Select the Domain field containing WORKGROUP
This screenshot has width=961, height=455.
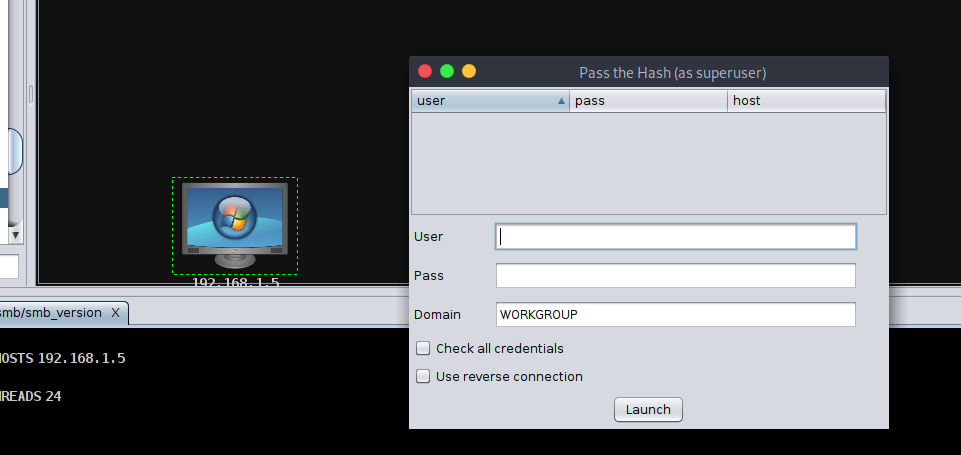(x=675, y=315)
